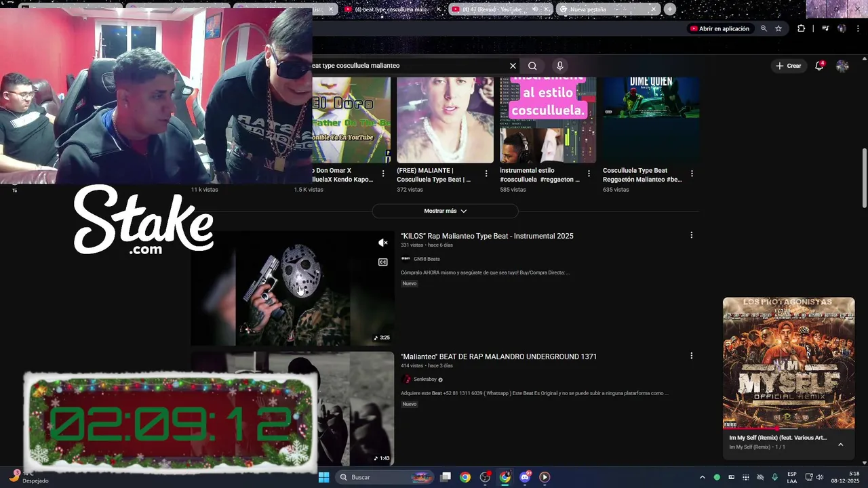The width and height of the screenshot is (868, 488).
Task: Play the KILOS masked man thumbnail
Action: (292, 288)
